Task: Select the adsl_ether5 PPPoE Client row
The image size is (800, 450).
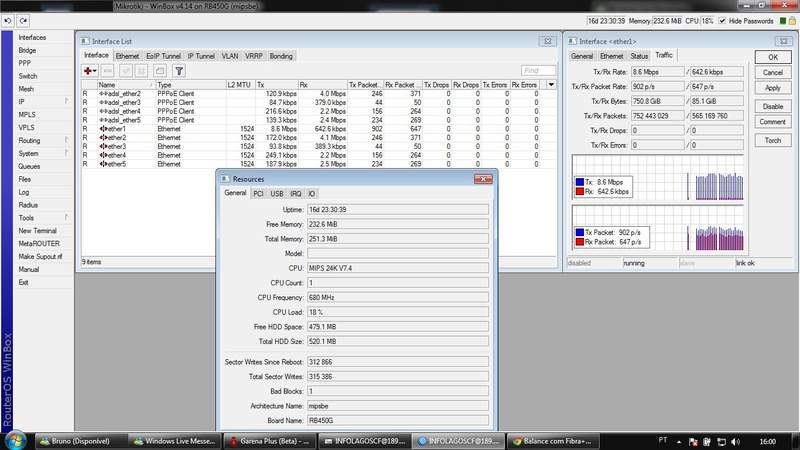Action: 318,120
